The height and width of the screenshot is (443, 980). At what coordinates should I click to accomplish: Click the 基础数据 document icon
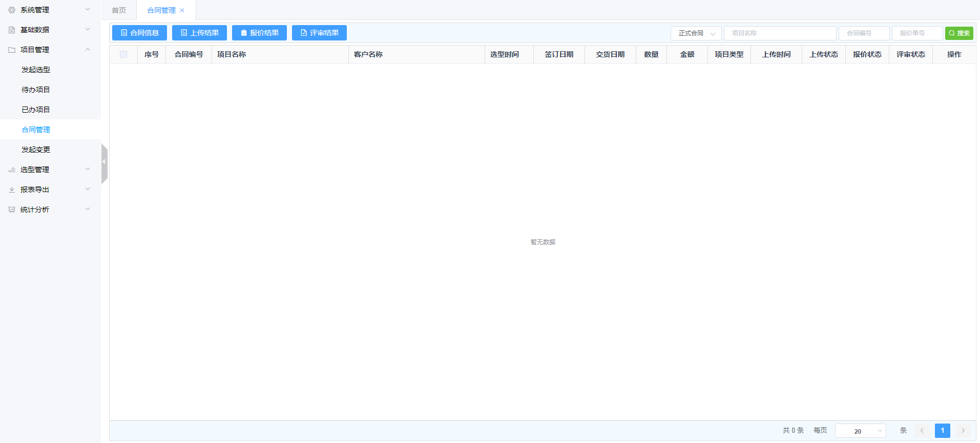(x=12, y=30)
